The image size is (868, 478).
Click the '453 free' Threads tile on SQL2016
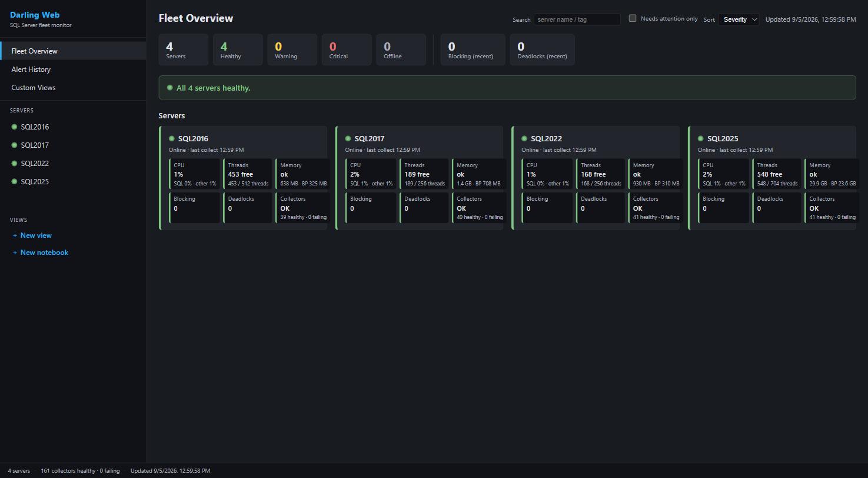pyautogui.click(x=247, y=174)
